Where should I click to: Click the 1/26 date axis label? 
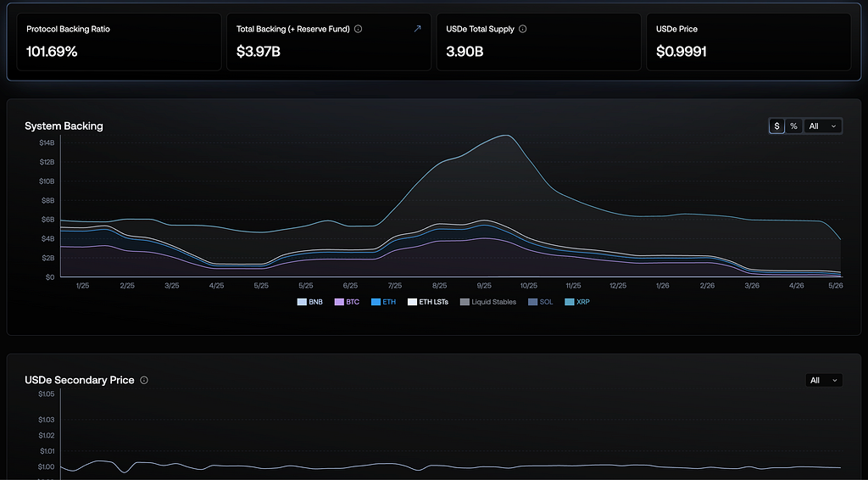click(x=662, y=286)
